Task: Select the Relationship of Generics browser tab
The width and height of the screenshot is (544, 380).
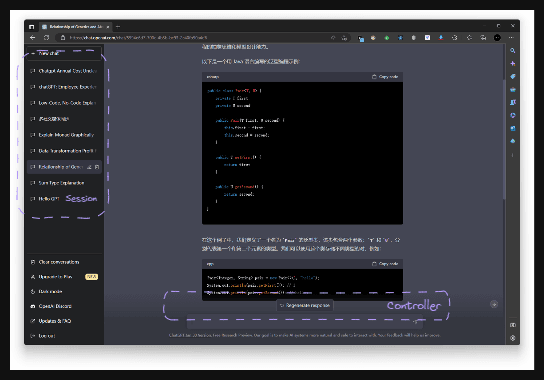Action: tap(75, 27)
